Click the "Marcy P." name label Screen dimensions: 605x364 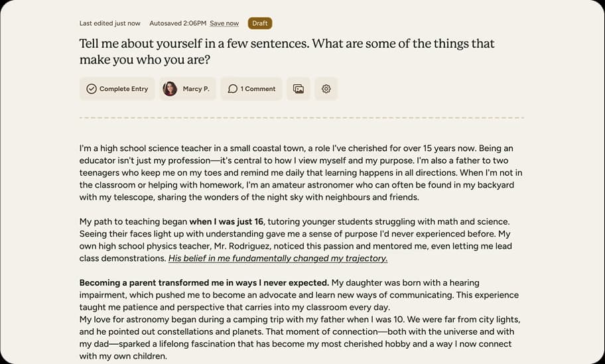[196, 89]
